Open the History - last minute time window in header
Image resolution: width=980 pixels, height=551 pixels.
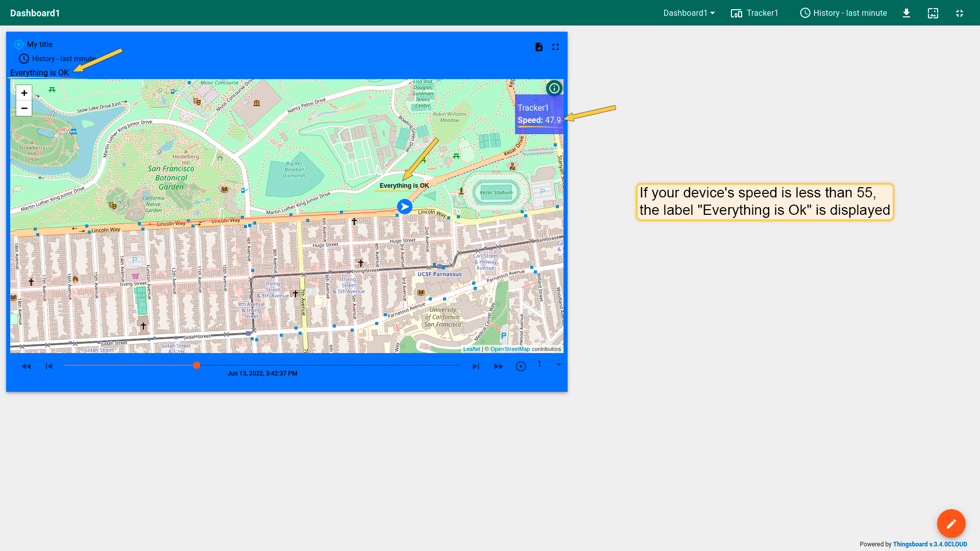click(x=844, y=13)
